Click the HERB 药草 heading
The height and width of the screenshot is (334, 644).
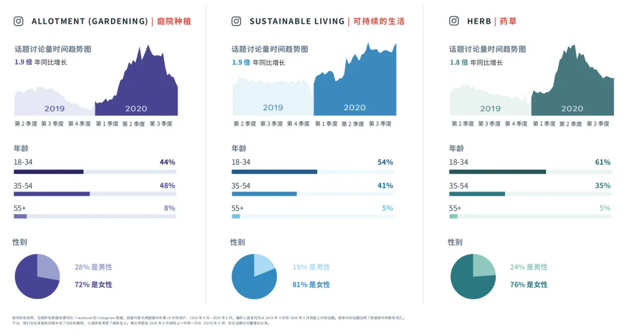(x=491, y=21)
